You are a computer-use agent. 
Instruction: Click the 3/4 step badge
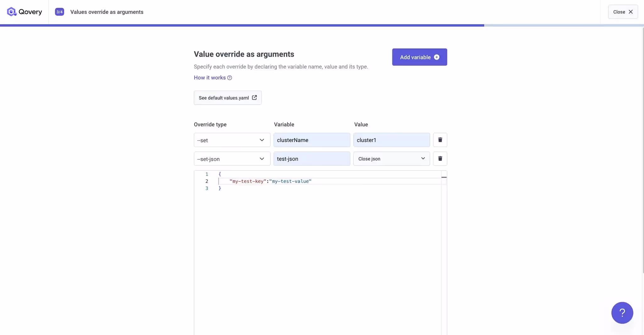pyautogui.click(x=59, y=12)
